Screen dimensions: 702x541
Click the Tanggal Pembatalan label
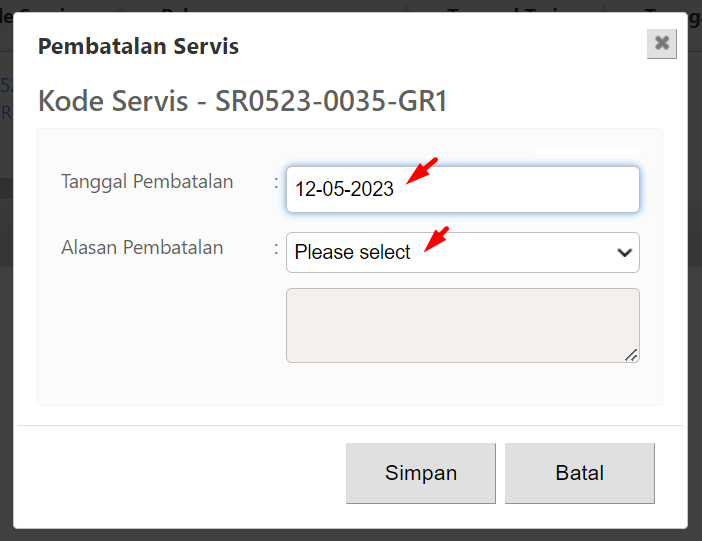[147, 182]
